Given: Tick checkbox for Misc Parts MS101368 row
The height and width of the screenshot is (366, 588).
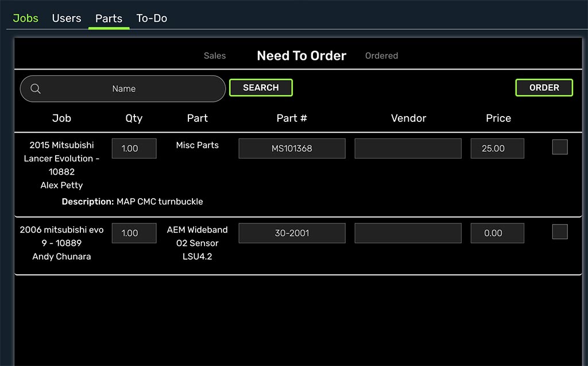Looking at the screenshot, I should click(559, 147).
